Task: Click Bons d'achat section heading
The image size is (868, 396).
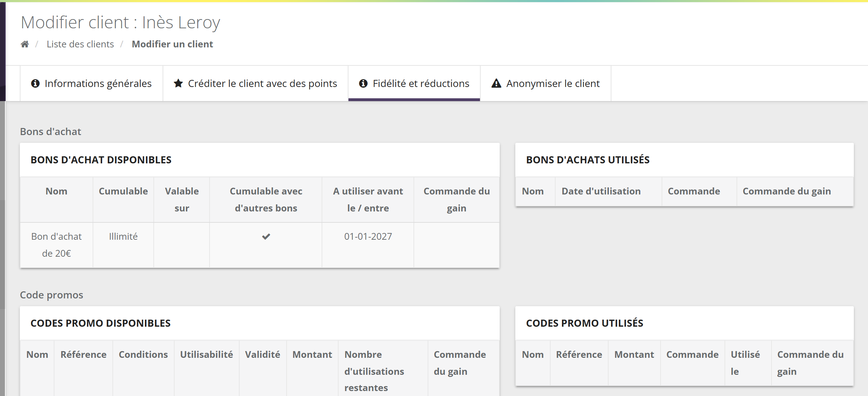Action: coord(51,132)
